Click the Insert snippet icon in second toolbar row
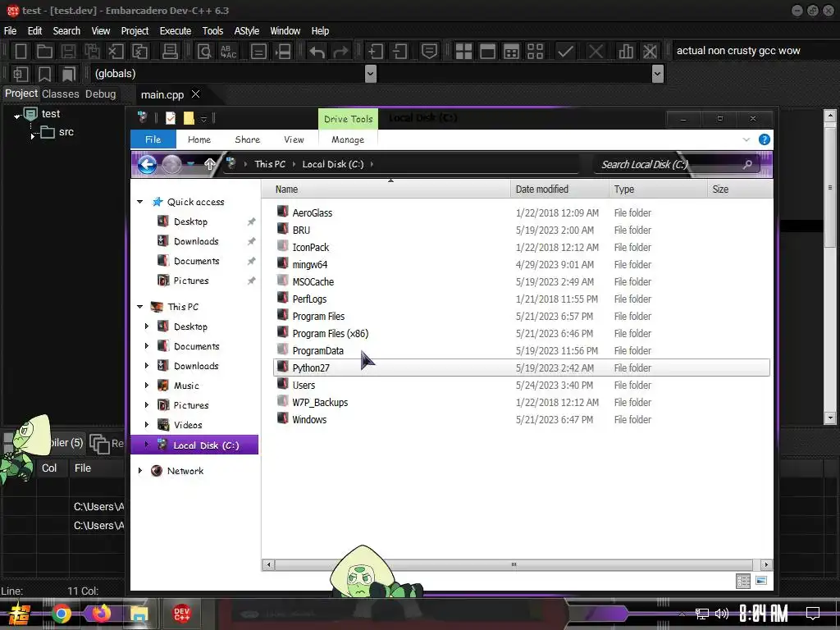Viewport: 840px width, 630px height. click(x=21, y=74)
